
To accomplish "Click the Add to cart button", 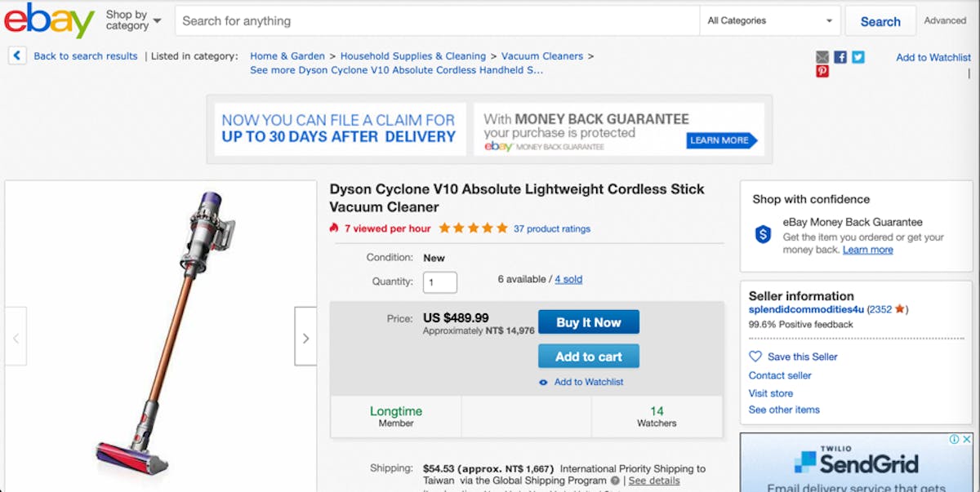I will (x=588, y=357).
